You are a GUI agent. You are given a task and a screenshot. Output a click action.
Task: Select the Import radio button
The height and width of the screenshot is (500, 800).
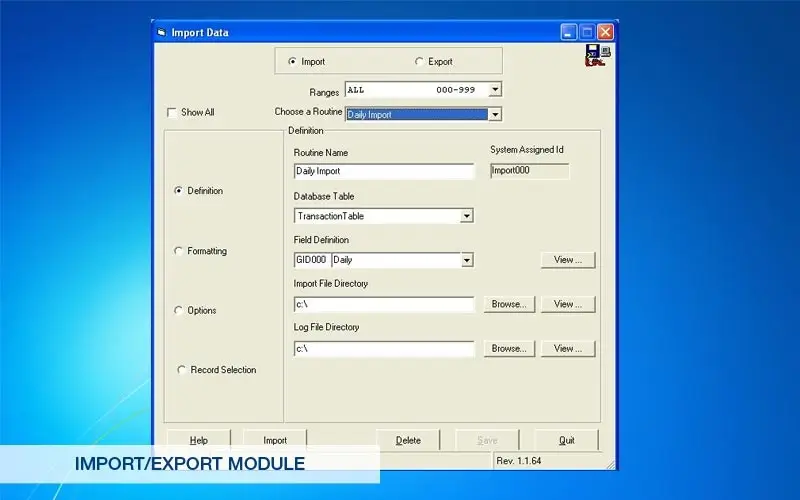click(292, 61)
